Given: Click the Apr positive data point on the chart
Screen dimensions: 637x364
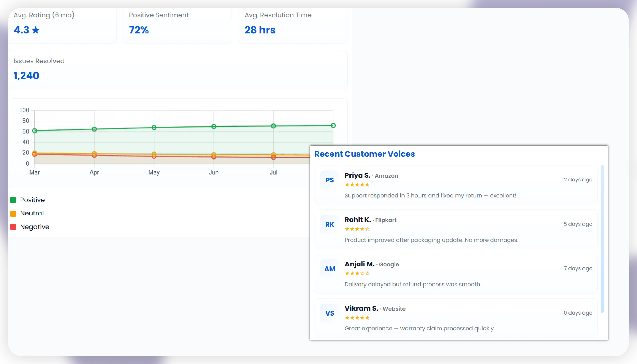Looking at the screenshot, I should pos(94,129).
